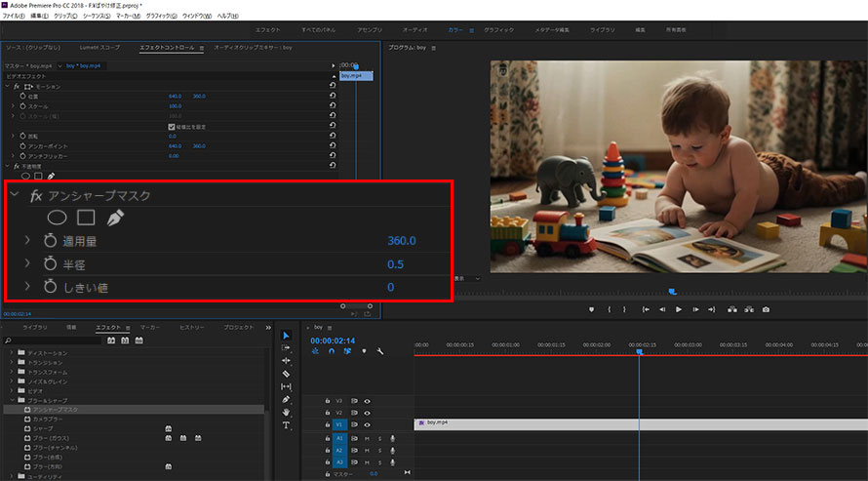Open the ファイル menu
This screenshot has width=868, height=481.
click(15, 17)
